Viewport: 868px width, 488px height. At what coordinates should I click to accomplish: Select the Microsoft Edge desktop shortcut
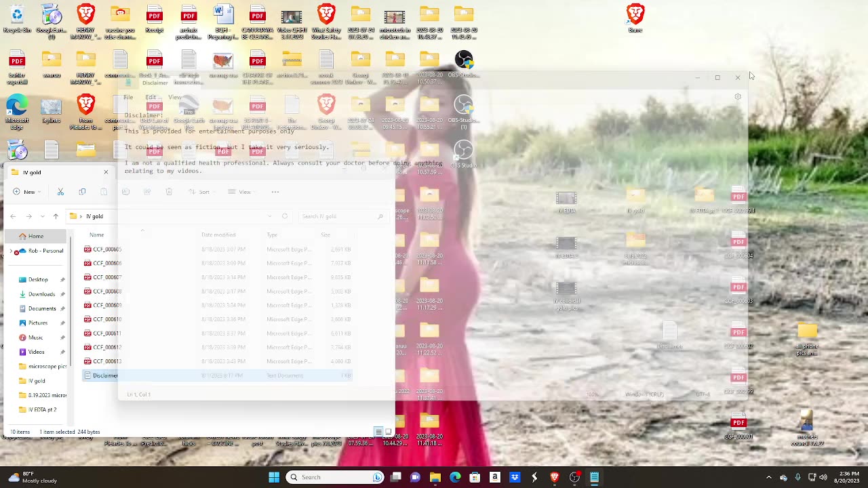tap(17, 110)
